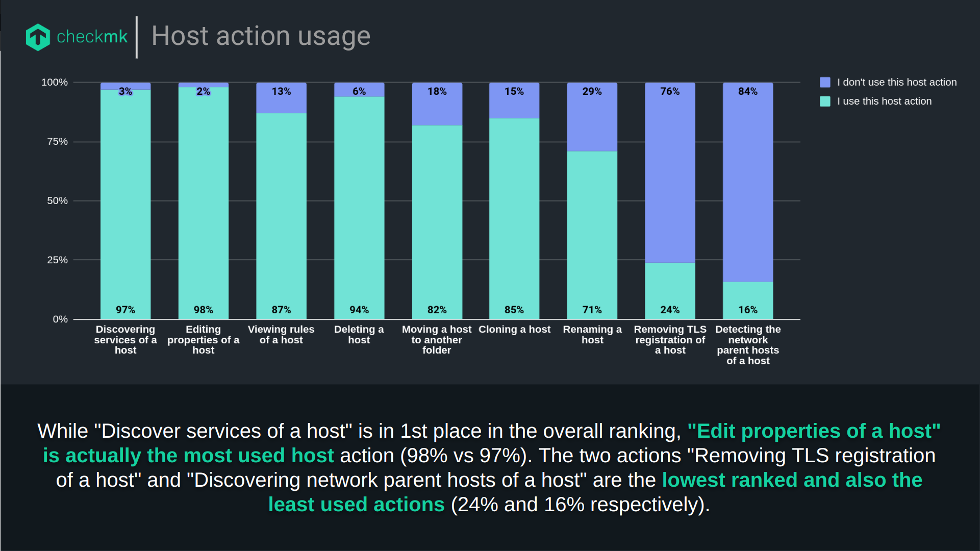Click the 76% purple segment of Removing TLS registration bar

[x=670, y=173]
